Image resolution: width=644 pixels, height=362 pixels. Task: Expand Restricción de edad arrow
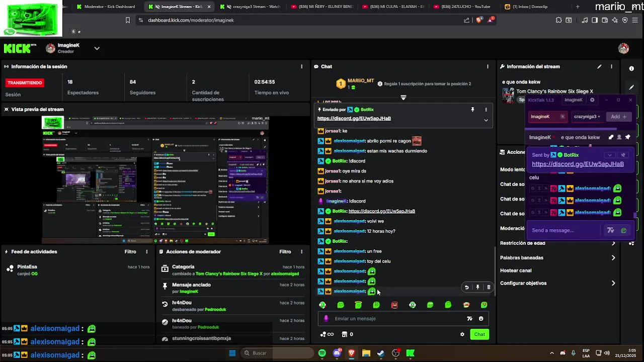613,243
